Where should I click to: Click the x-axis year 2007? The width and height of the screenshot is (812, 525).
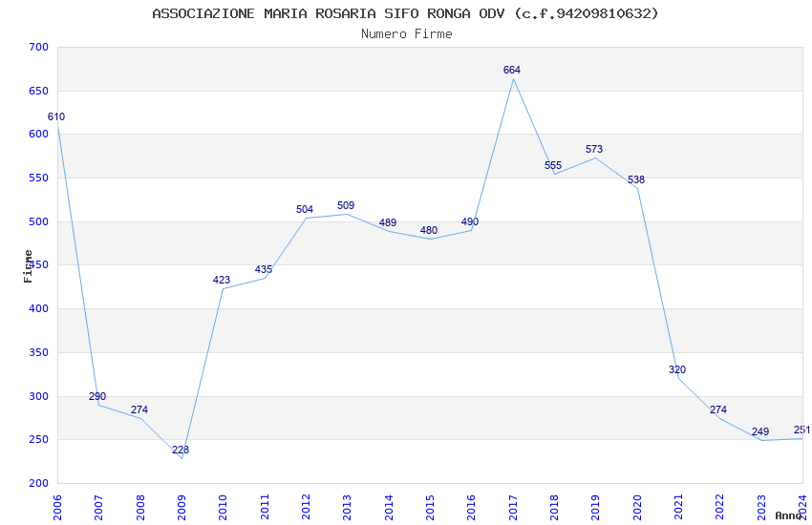tap(98, 507)
